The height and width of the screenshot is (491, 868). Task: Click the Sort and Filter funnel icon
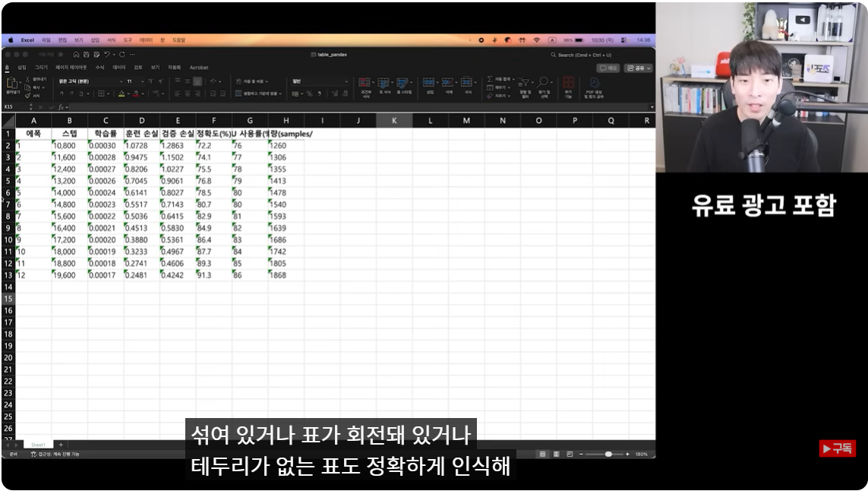(x=524, y=83)
